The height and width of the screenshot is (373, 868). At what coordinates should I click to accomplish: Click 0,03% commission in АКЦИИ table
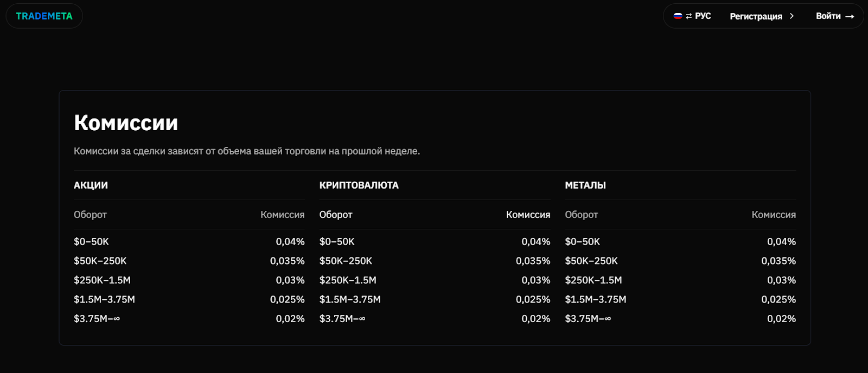(290, 280)
